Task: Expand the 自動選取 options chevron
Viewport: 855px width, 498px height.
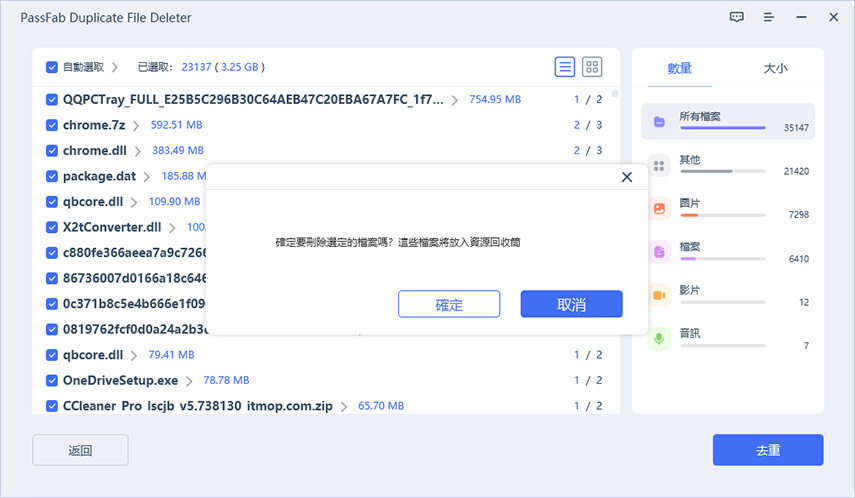Action: [115, 67]
